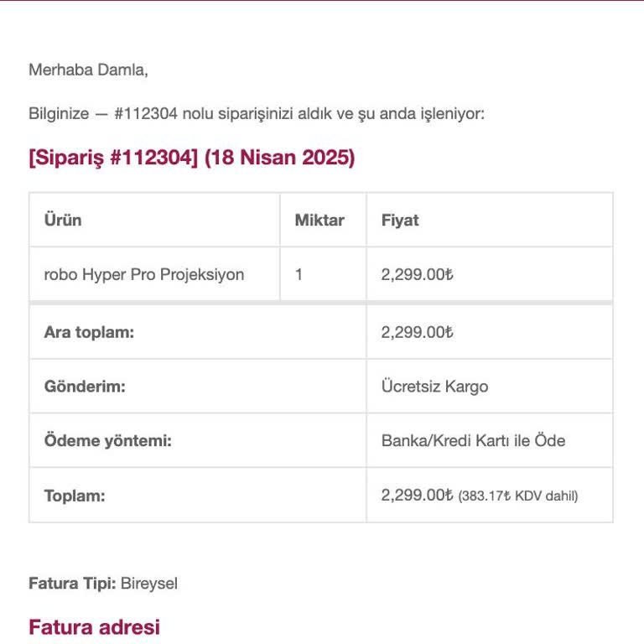Click the Toplam row label

75,496
